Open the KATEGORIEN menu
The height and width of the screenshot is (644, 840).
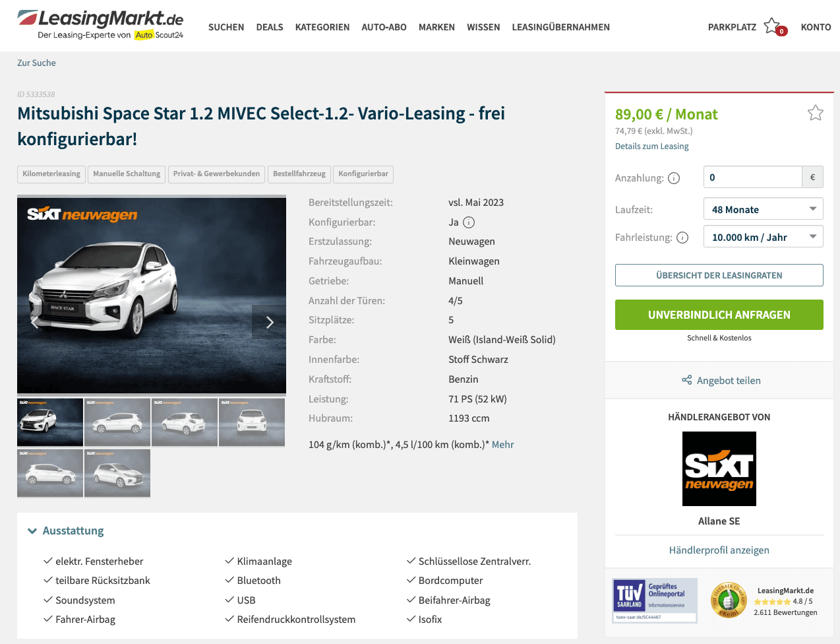[322, 27]
